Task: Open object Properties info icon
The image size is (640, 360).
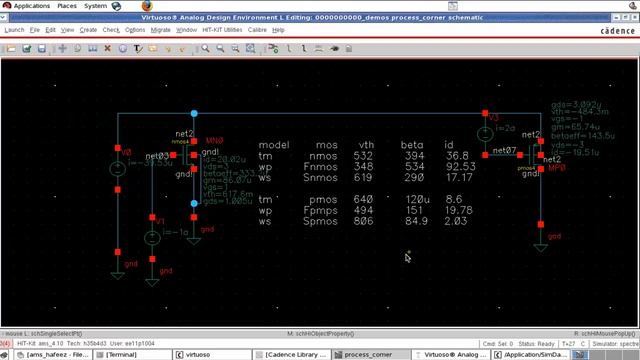Action: (x=123, y=49)
